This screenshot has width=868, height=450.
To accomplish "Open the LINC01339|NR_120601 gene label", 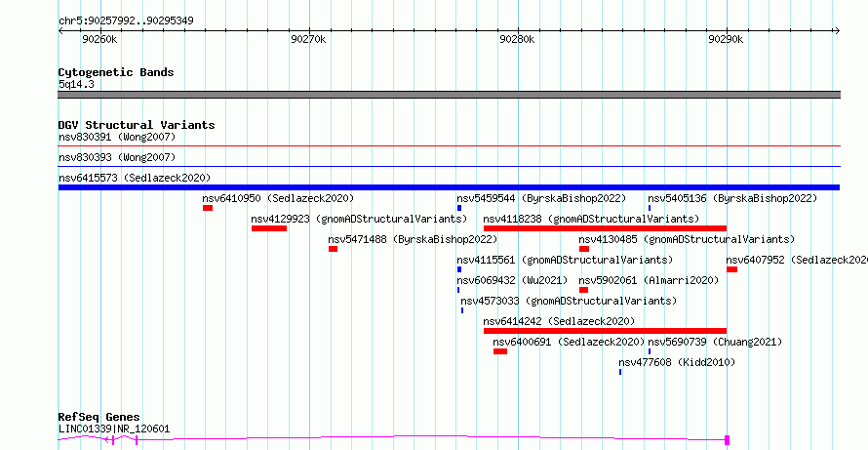I will click(114, 429).
